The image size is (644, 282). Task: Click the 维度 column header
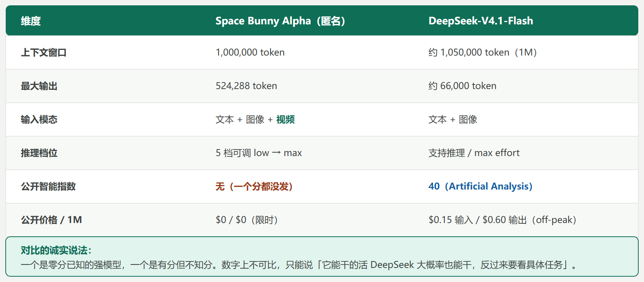(x=31, y=21)
